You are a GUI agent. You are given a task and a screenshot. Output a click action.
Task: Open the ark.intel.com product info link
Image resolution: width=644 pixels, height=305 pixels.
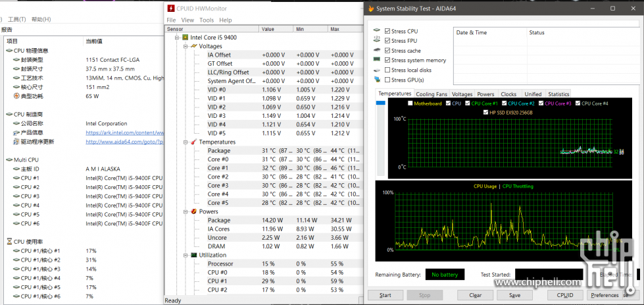coord(125,133)
